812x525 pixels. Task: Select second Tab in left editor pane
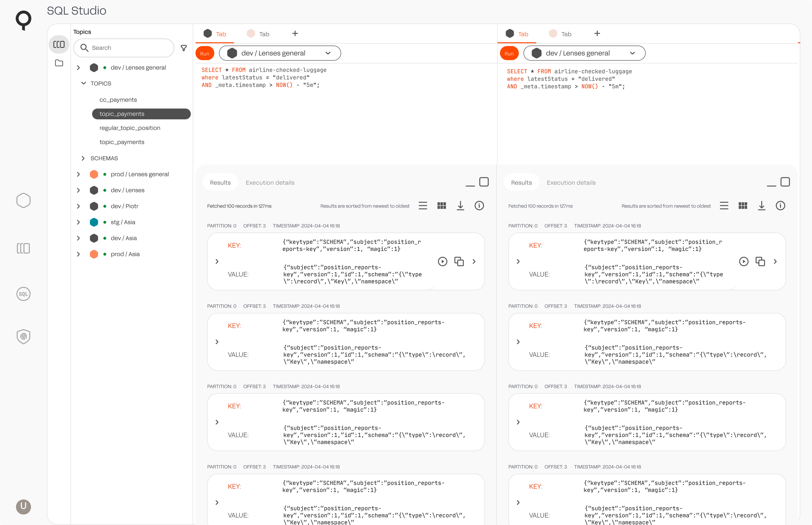click(x=258, y=34)
